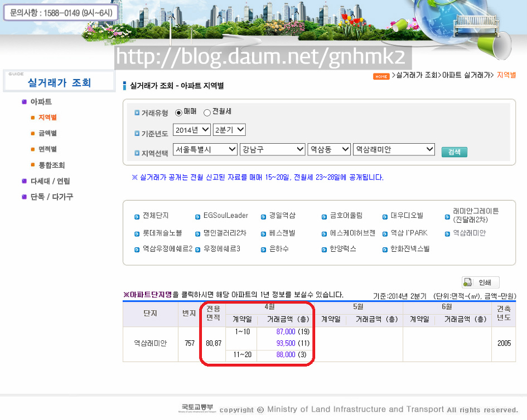This screenshot has height=420, width=527.
Task: Open the 역삼래미안 complex dropdown
Action: (394, 150)
